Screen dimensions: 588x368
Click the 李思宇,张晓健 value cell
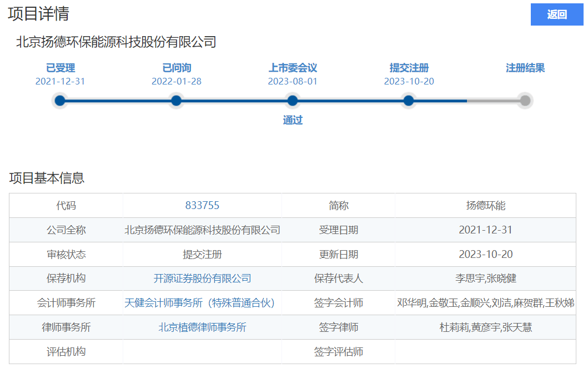pyautogui.click(x=486, y=279)
